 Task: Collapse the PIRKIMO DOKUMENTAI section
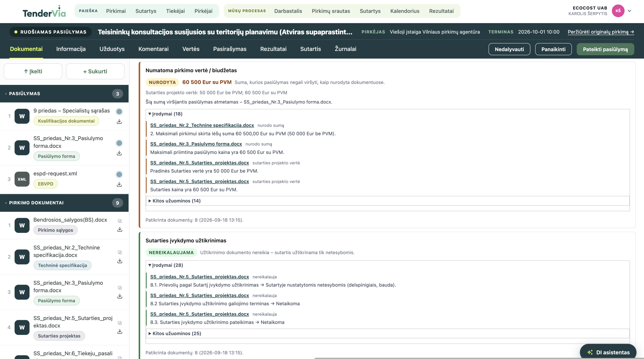tap(64, 203)
